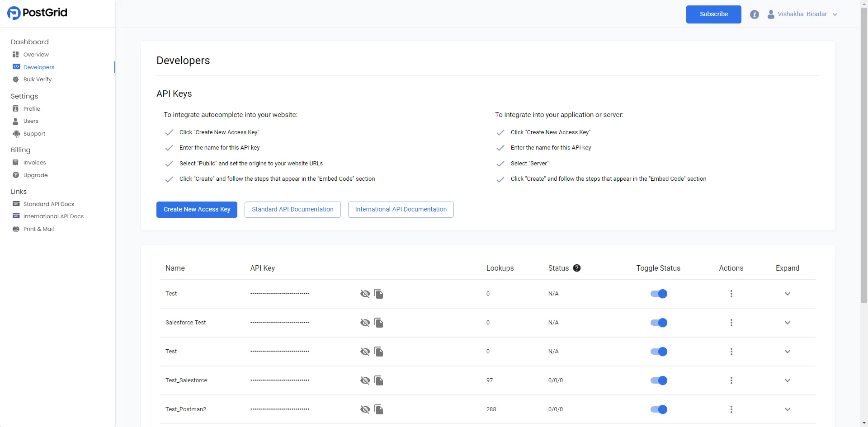Screen dimensions: 868x427
Task: Click the Subscribe button
Action: point(713,14)
